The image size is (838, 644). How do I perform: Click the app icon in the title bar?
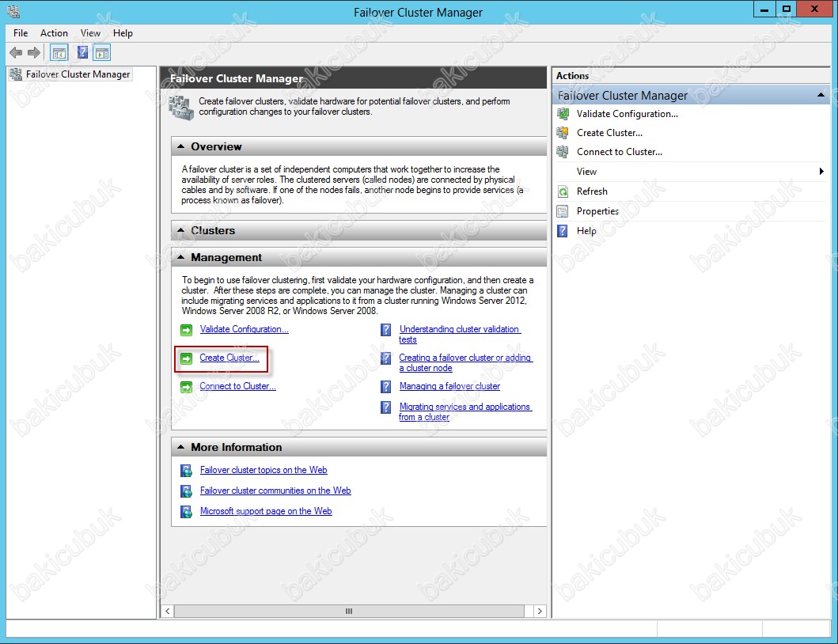14,11
